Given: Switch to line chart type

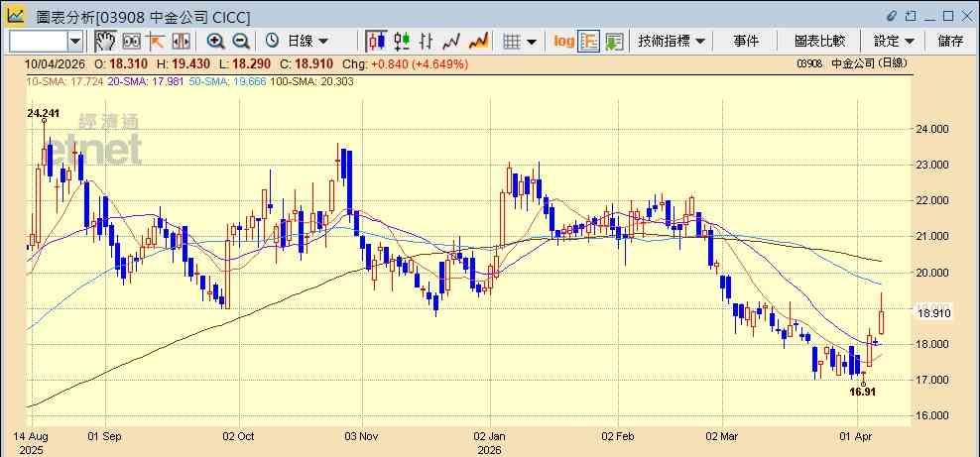Looking at the screenshot, I should [x=451, y=42].
